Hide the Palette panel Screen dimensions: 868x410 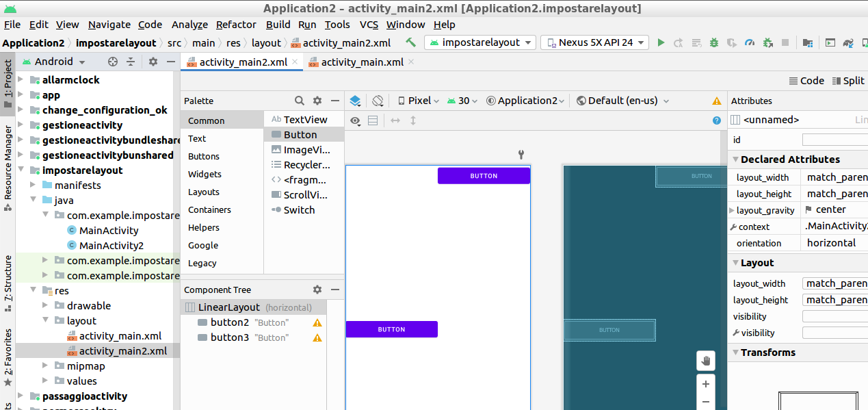[335, 101]
